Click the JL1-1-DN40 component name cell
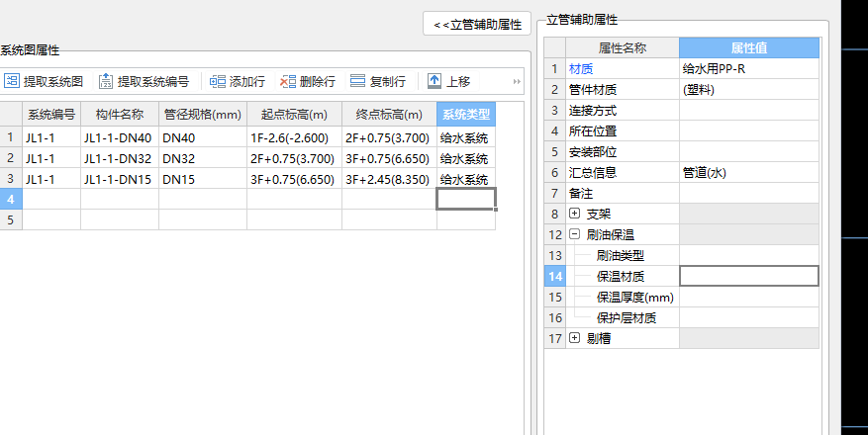Viewport: 868px width, 435px height. 120,137
